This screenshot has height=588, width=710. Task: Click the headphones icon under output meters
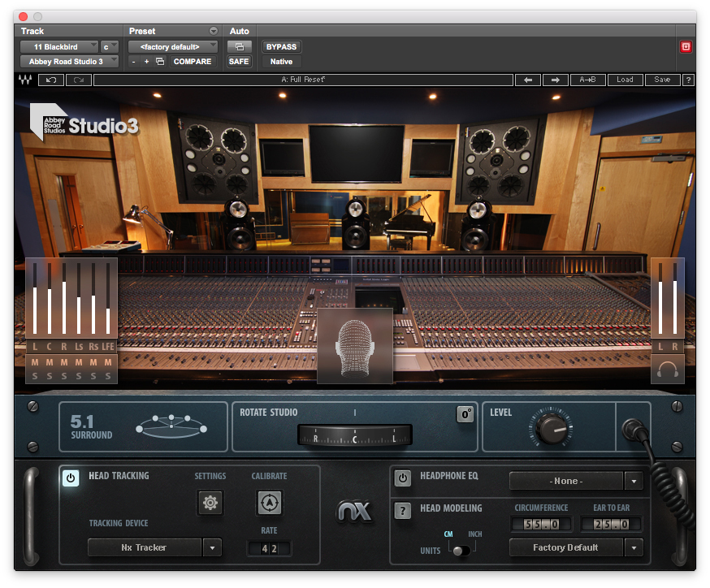[x=667, y=370]
